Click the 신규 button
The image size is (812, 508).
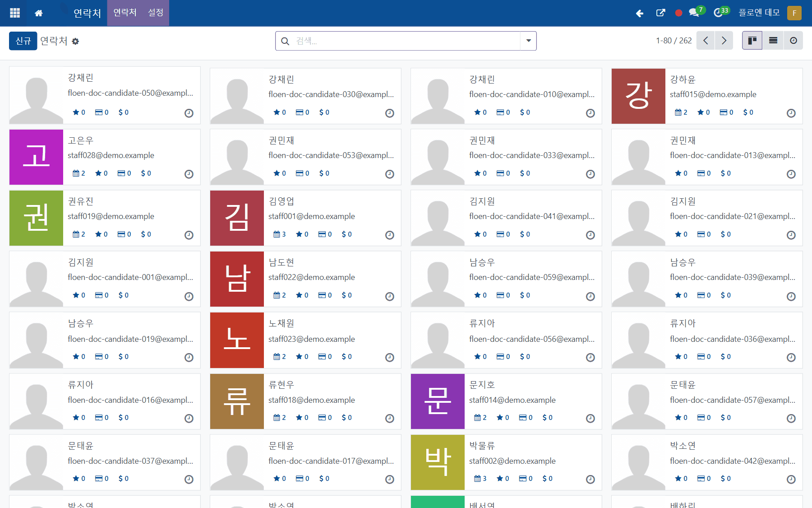click(23, 41)
